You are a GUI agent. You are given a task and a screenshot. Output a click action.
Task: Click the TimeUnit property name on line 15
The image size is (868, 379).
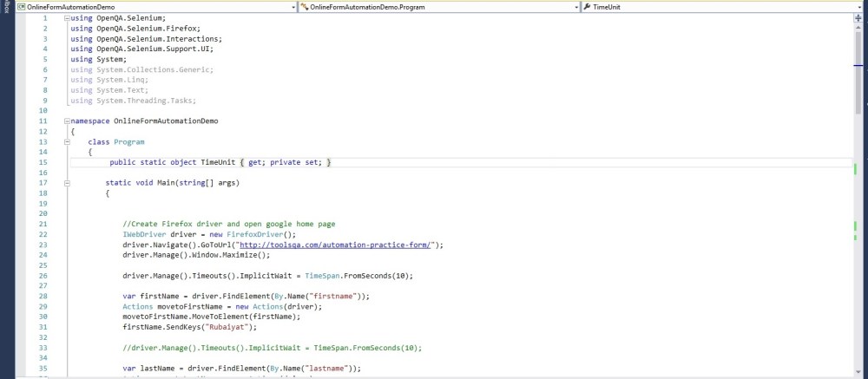pos(218,163)
